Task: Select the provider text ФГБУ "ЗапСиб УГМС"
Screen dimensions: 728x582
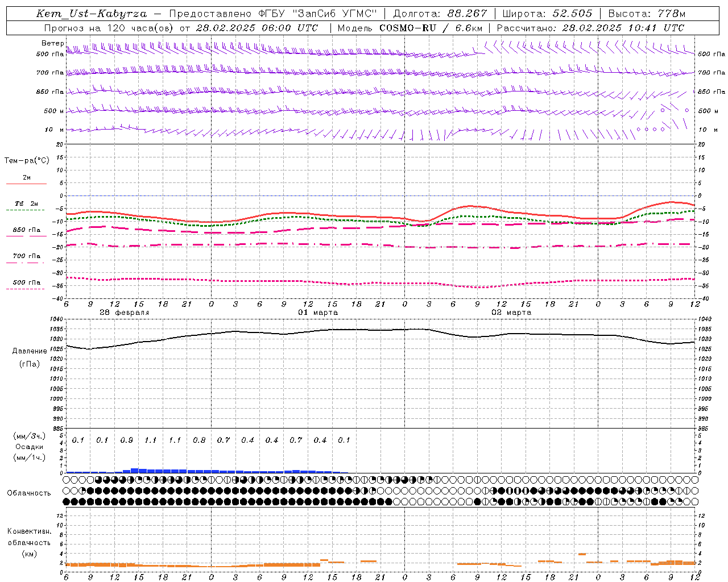Action: pyautogui.click(x=318, y=14)
